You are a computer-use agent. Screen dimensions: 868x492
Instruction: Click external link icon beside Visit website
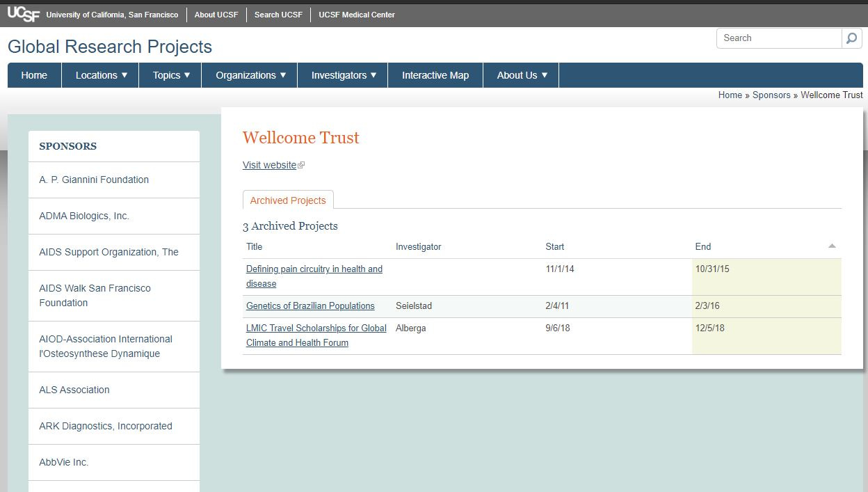301,166
